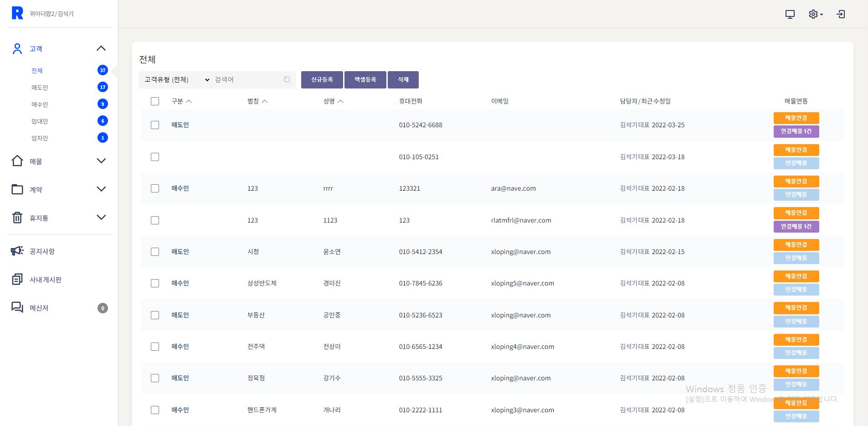Expand the 매물 sidebar section
868x426 pixels.
(x=101, y=161)
